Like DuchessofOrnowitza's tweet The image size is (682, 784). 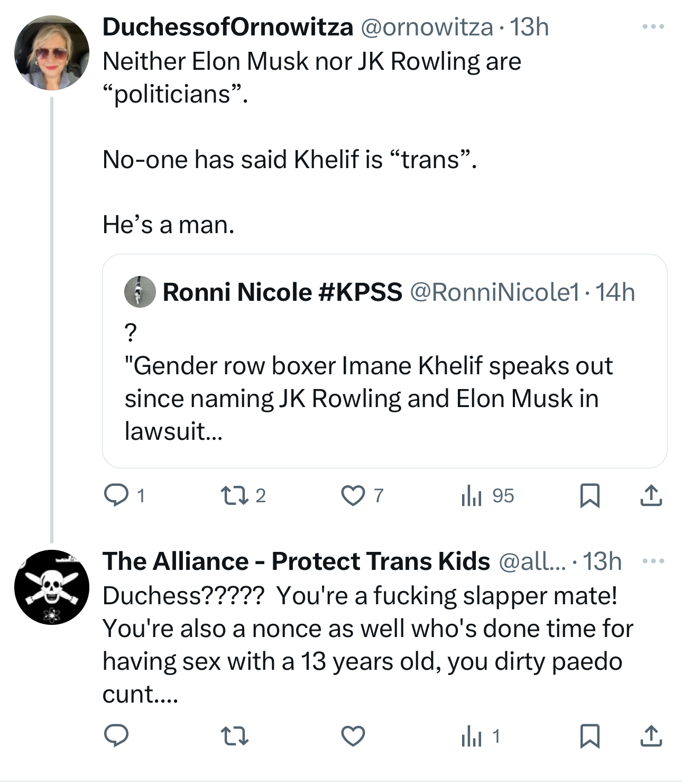[x=353, y=495]
